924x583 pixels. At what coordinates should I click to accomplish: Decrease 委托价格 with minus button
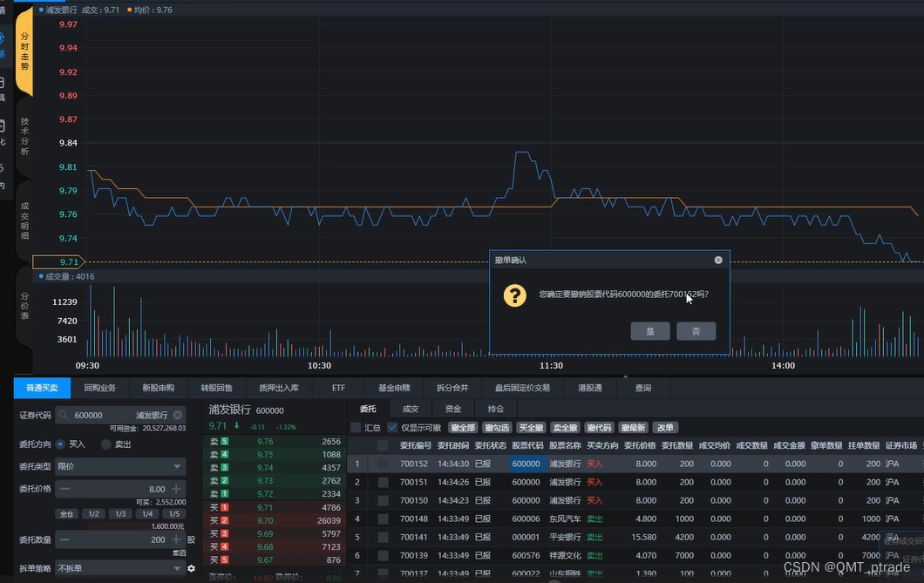click(x=65, y=489)
